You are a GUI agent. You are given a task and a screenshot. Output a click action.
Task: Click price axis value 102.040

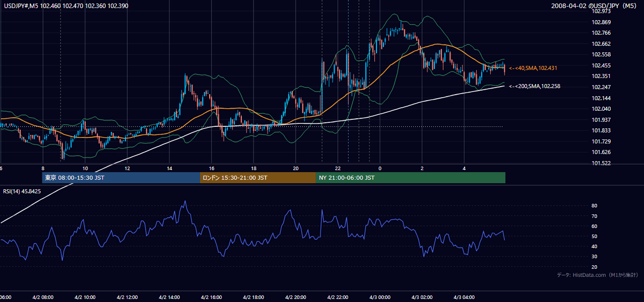[602, 109]
